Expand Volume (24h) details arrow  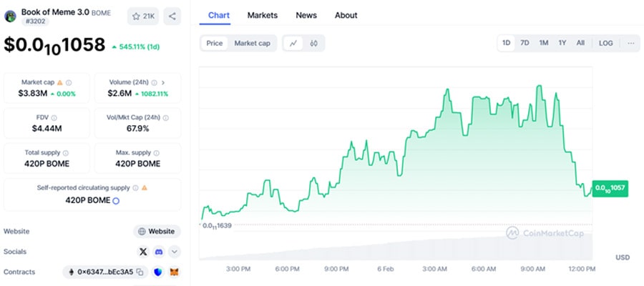pyautogui.click(x=163, y=83)
